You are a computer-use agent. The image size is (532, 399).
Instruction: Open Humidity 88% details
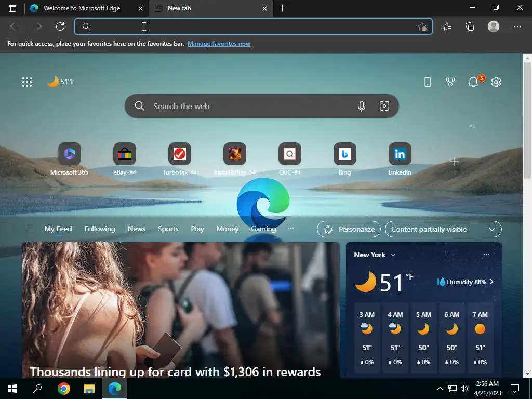click(x=465, y=282)
